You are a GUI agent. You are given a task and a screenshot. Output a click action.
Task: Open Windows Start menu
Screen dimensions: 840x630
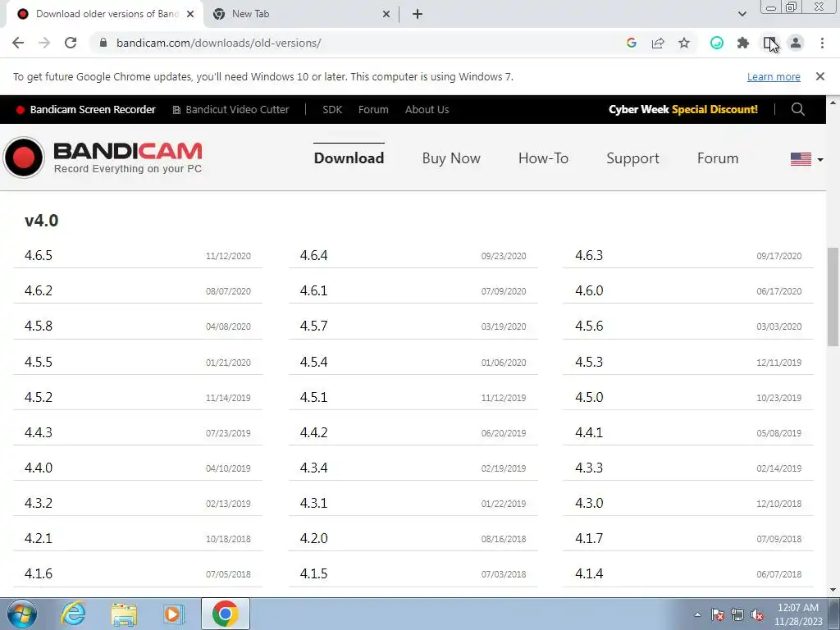click(x=22, y=614)
